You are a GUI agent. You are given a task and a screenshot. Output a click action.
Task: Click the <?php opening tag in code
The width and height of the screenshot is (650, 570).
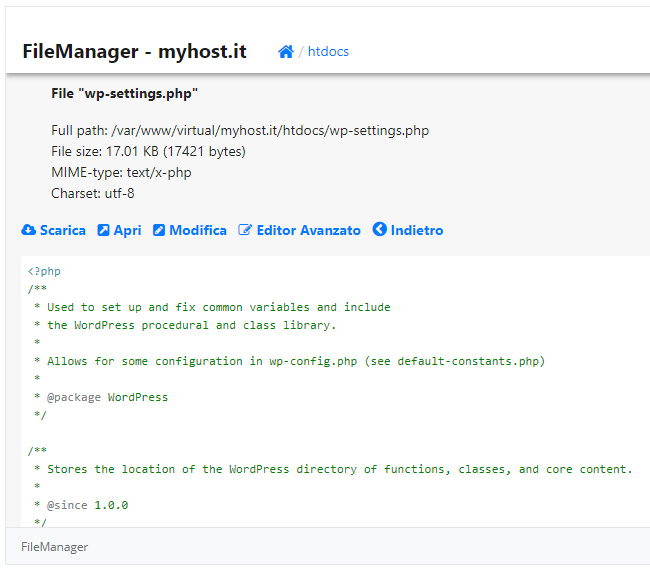point(44,271)
